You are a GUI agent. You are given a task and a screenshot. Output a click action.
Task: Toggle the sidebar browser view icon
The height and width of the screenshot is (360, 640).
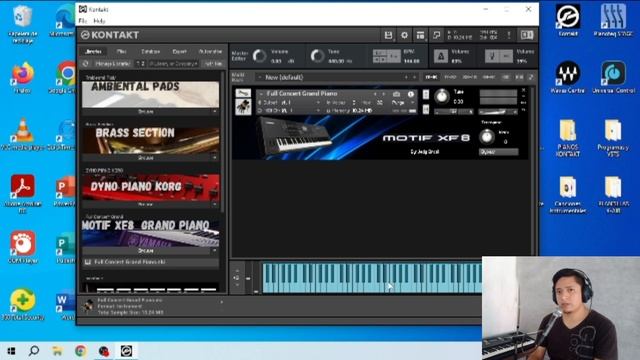point(527,36)
